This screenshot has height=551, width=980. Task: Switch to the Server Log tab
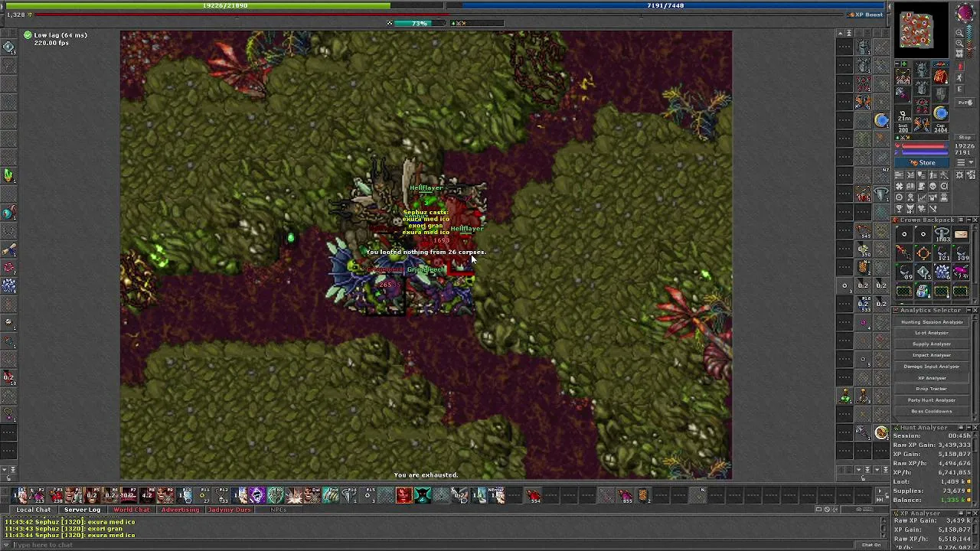click(x=82, y=510)
